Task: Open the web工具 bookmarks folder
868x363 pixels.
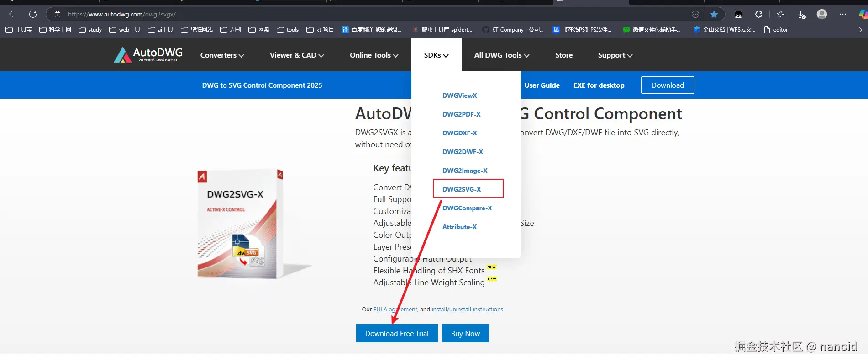Action: [x=125, y=30]
